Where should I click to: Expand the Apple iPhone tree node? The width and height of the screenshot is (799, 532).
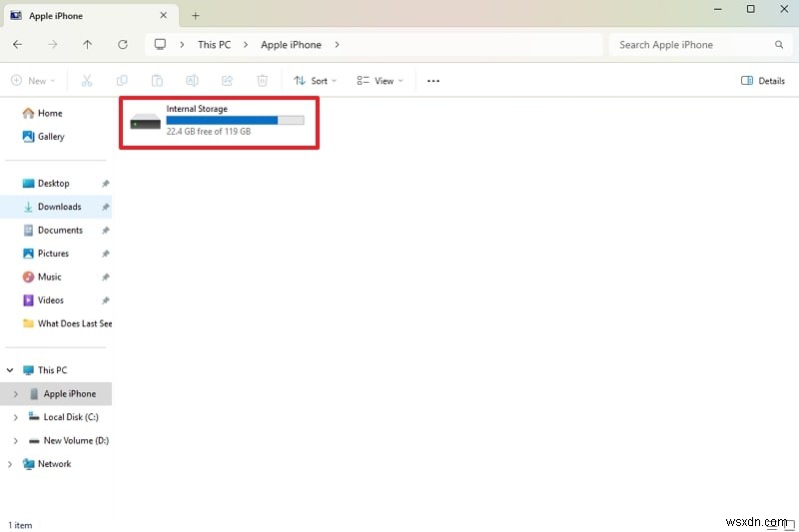coord(15,394)
